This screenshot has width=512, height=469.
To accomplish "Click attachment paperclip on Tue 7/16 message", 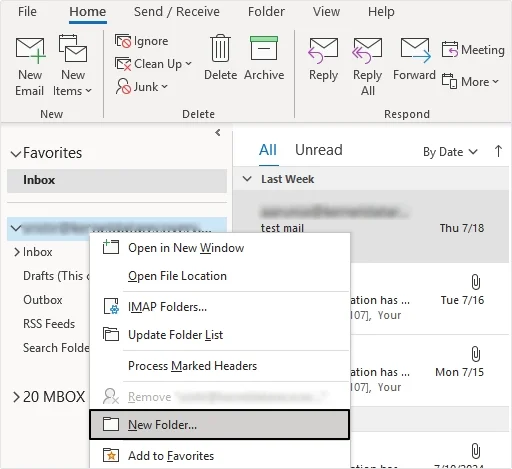I will 476,282.
